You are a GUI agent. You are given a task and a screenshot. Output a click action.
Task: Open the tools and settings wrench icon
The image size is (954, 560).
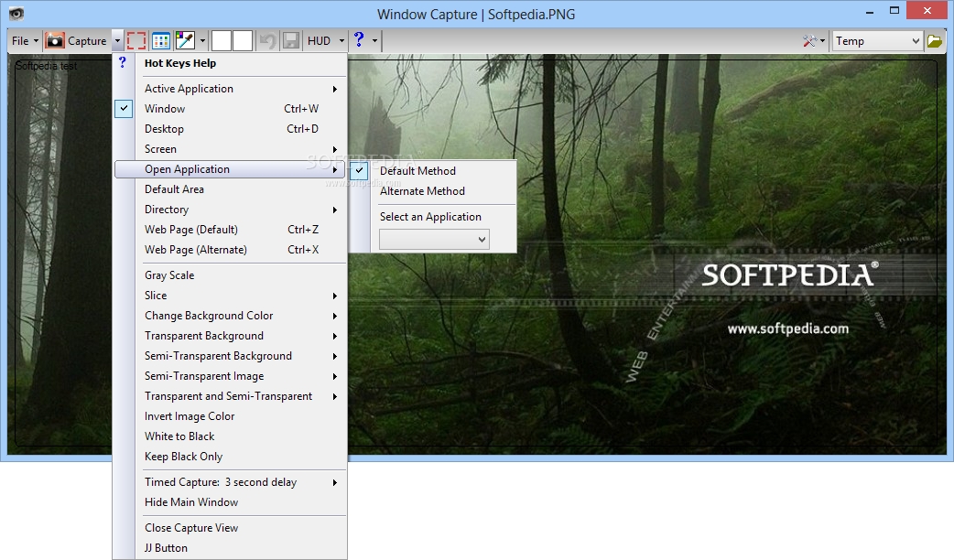click(809, 41)
